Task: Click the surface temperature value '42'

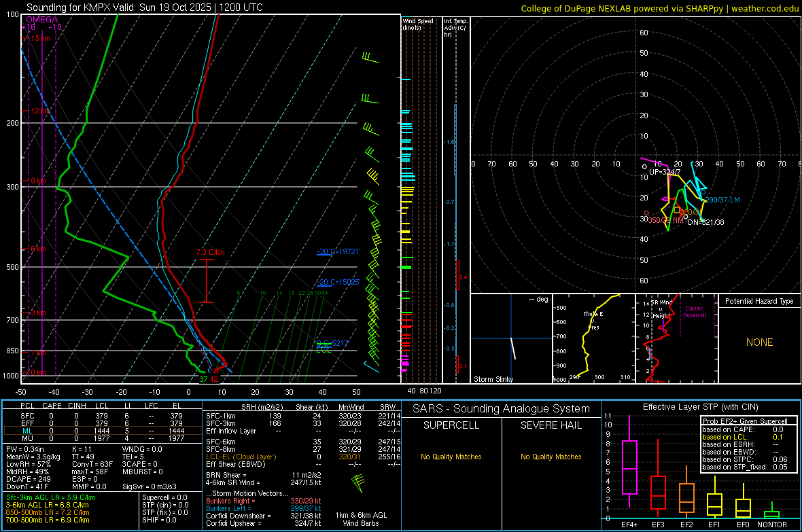Action: (214, 379)
